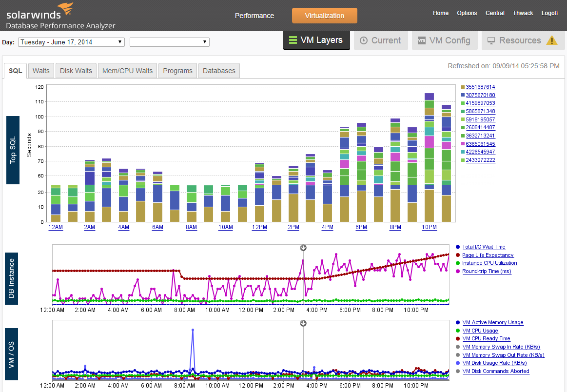
Task: Click the down-arrow marker above DB Instance chart
Action: (303, 248)
